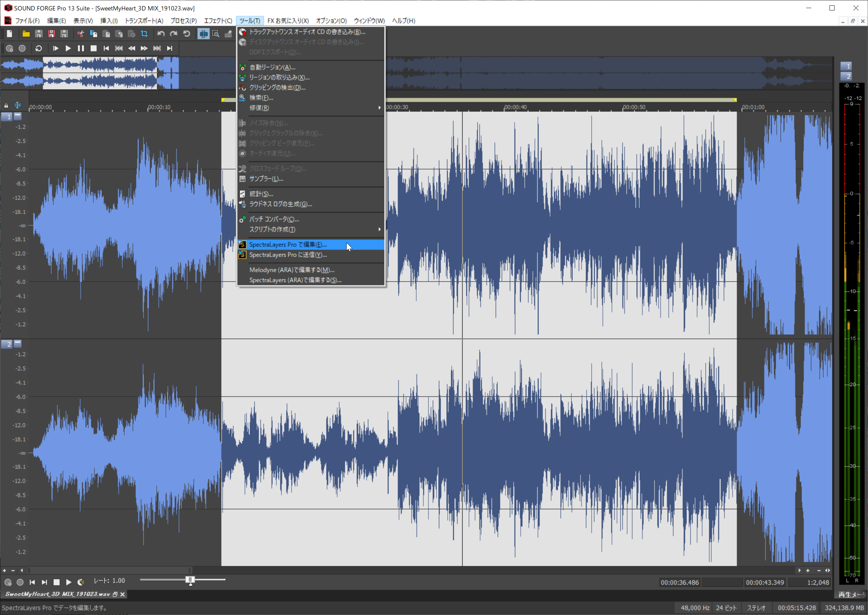Open the エフェクト(C) menu
868x615 pixels.
[x=218, y=21]
